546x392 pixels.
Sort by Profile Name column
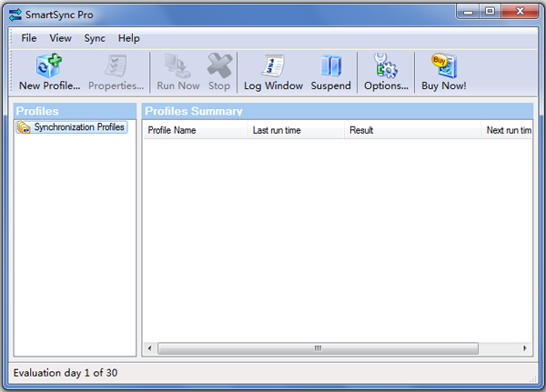(x=196, y=130)
